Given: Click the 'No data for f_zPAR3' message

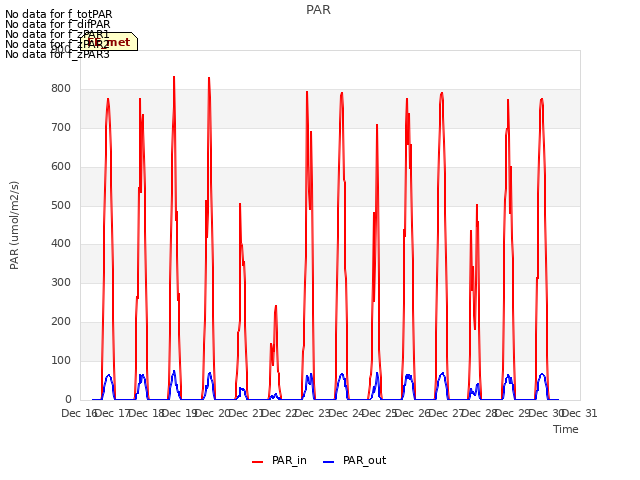Looking at the screenshot, I should tap(57, 54).
